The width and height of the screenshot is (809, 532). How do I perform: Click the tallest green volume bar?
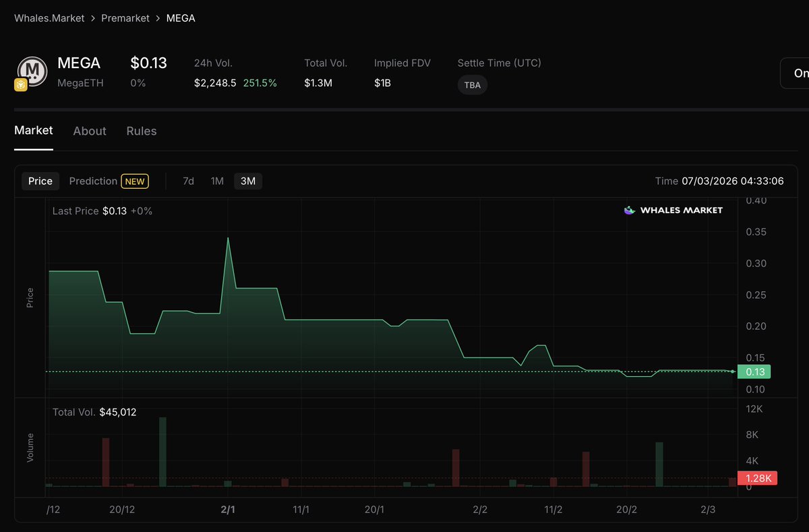(x=162, y=452)
